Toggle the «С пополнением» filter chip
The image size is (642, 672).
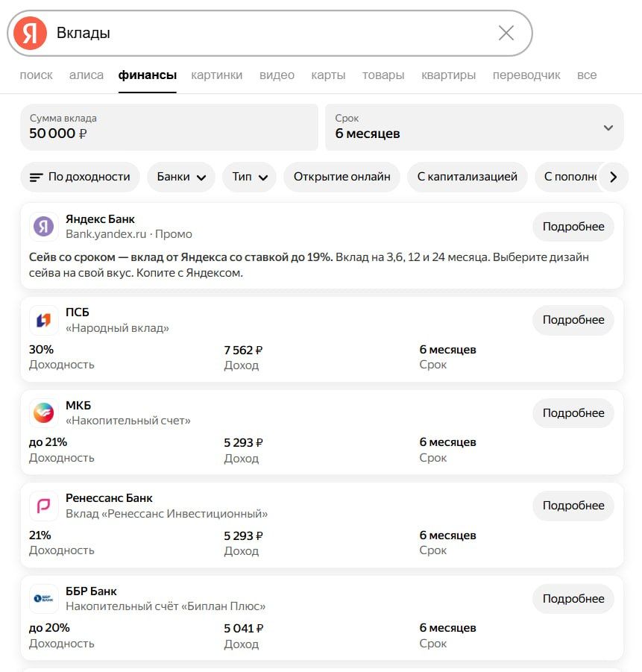click(x=570, y=177)
